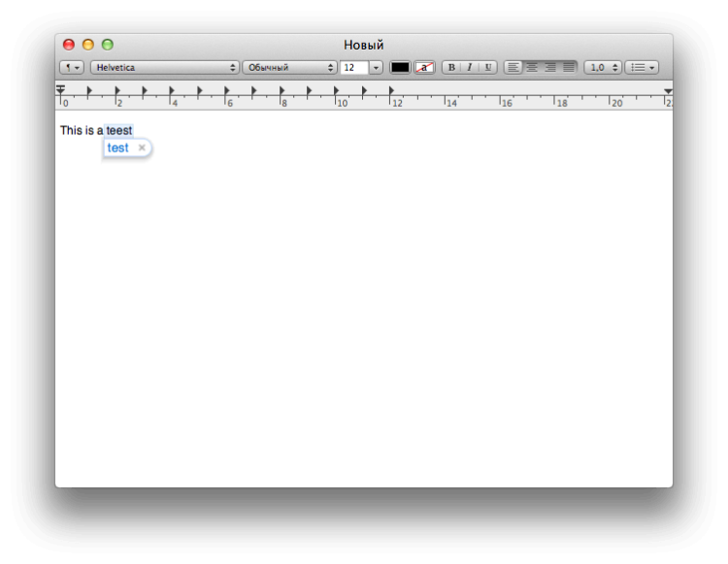This screenshot has width=728, height=564.
Task: Close the Новый window
Action: tap(69, 45)
